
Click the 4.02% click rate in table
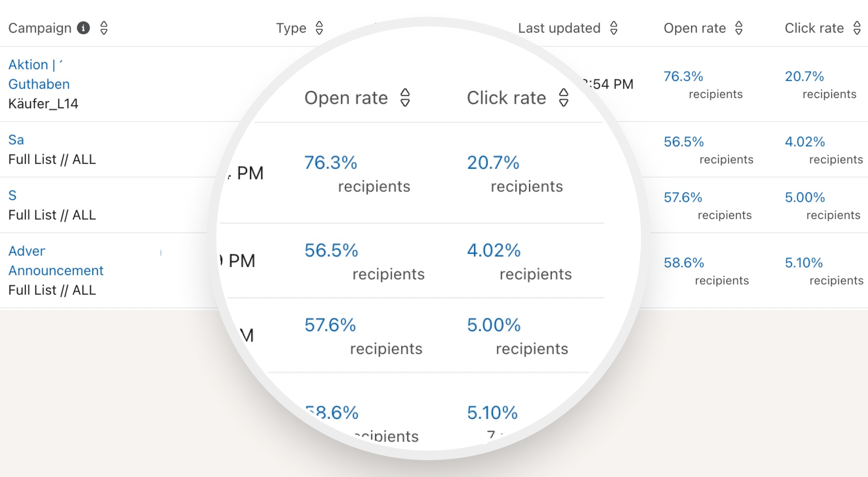tap(805, 142)
